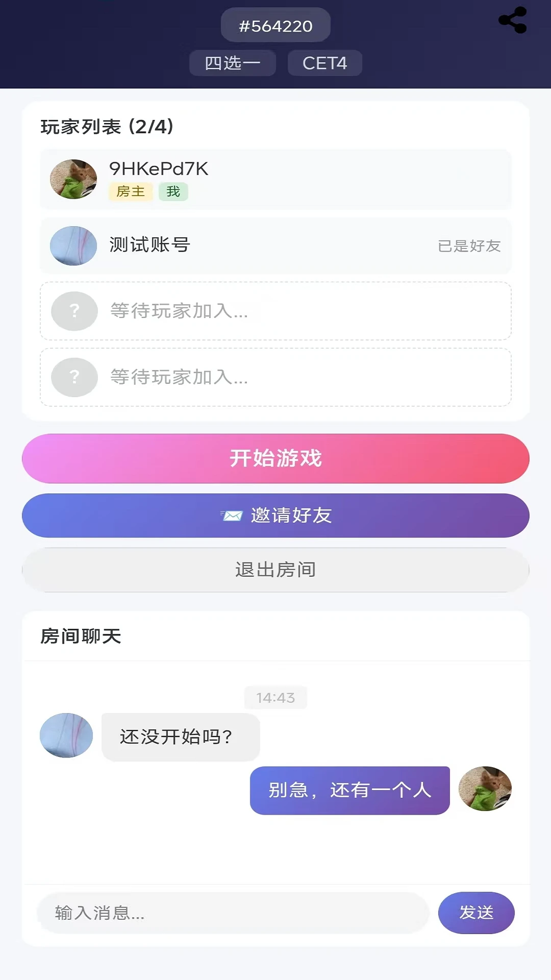Viewport: 551px width, 980px height.
Task: Tap second empty player slot question mark
Action: tap(74, 377)
